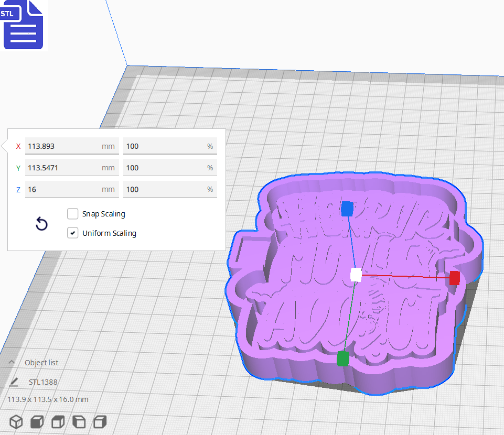Expand the Object list with its chevron

tap(11, 362)
